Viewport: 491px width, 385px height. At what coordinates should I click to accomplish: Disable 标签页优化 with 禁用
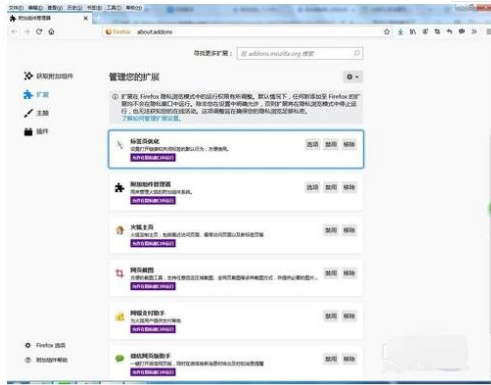coord(331,144)
